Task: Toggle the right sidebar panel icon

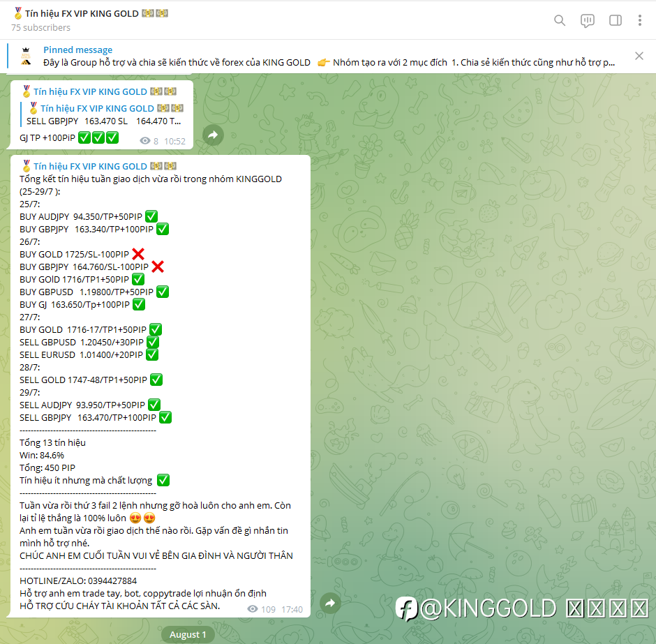Action: tap(616, 20)
